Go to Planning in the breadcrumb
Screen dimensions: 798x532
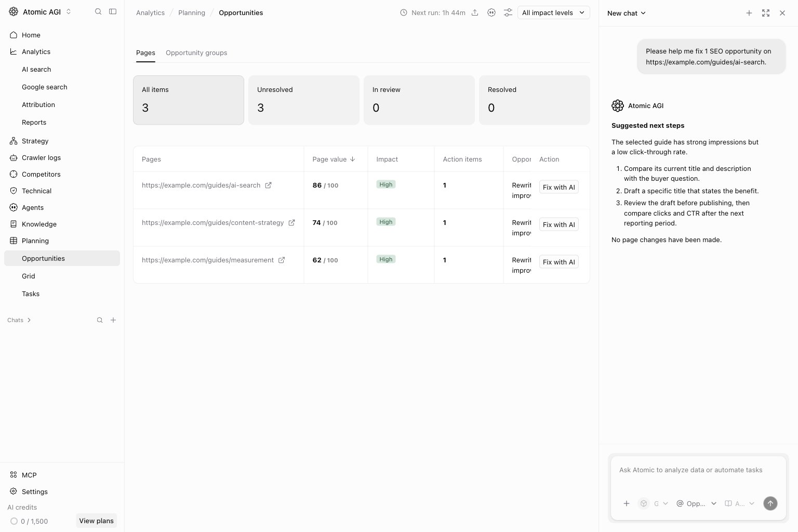tap(192, 12)
